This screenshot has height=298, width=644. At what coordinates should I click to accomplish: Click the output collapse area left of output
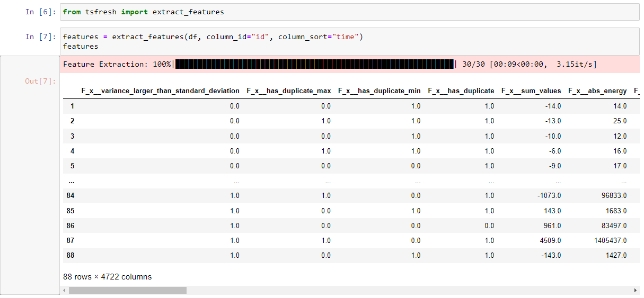click(x=30, y=175)
